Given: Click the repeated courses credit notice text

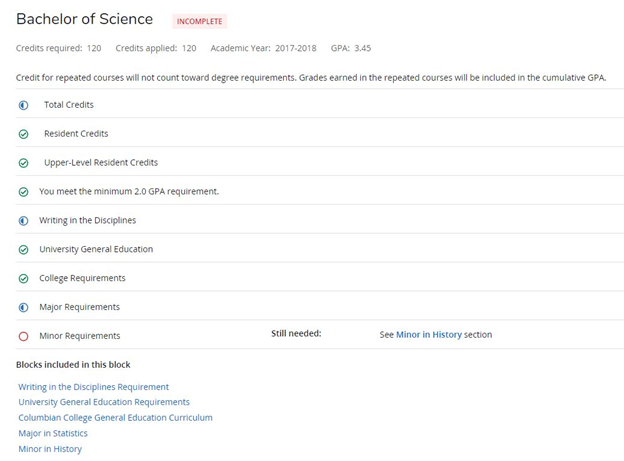Looking at the screenshot, I should pyautogui.click(x=311, y=78).
